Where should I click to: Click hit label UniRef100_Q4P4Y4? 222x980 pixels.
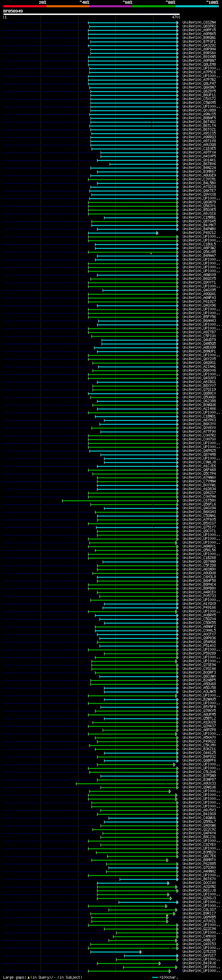(x=199, y=833)
